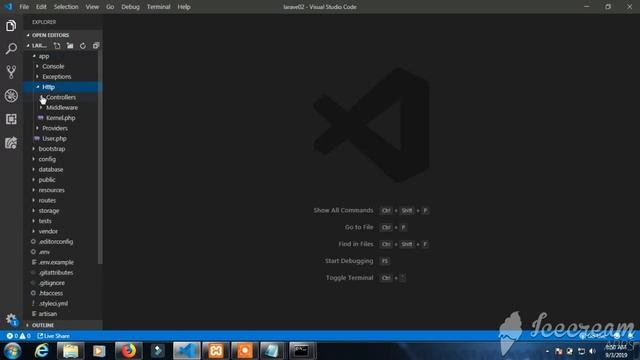This screenshot has height=360, width=640.
Task: Open command prompt from taskbar
Action: pos(302,351)
